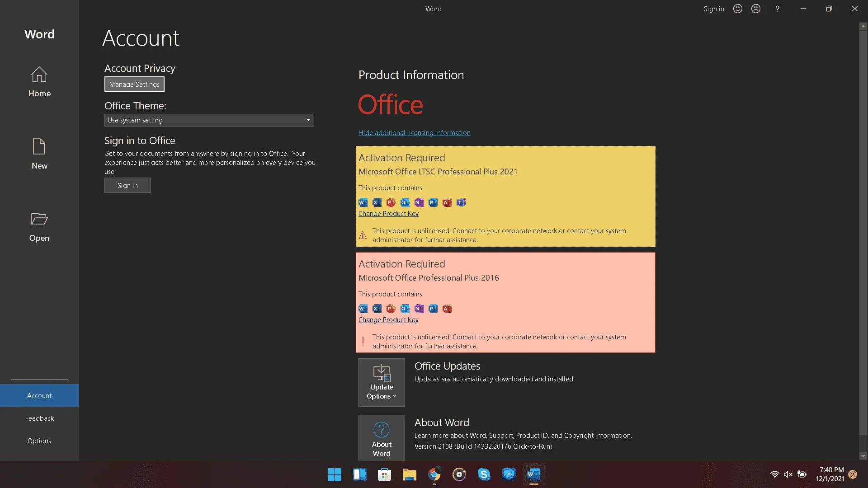Screen dimensions: 868x488
Task: Open the Windows Start menu
Action: 335,474
